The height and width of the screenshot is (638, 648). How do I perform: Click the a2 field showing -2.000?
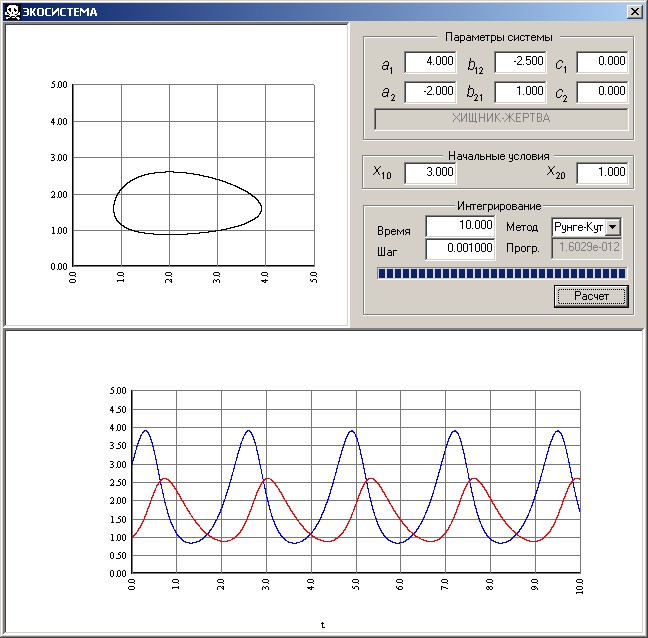(430, 91)
